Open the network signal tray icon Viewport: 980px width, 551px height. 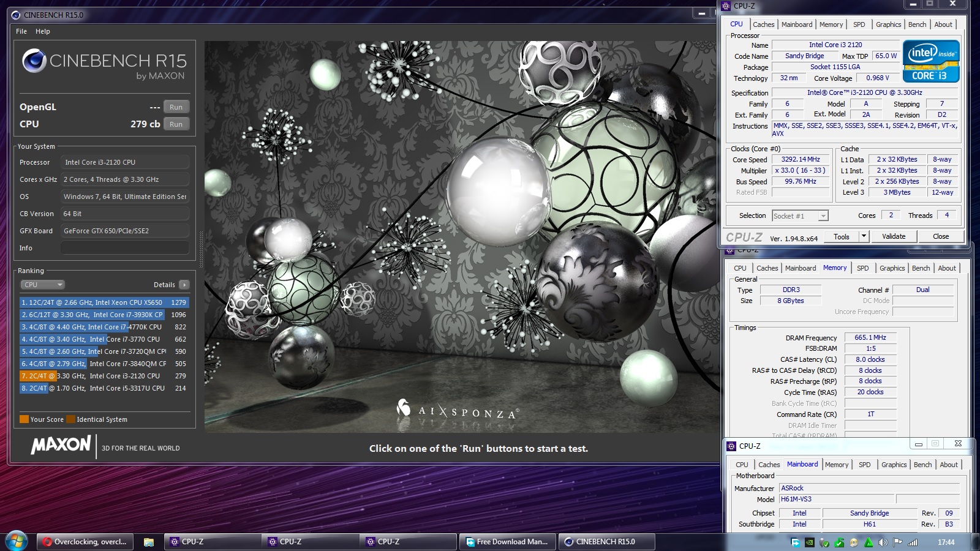coord(913,542)
